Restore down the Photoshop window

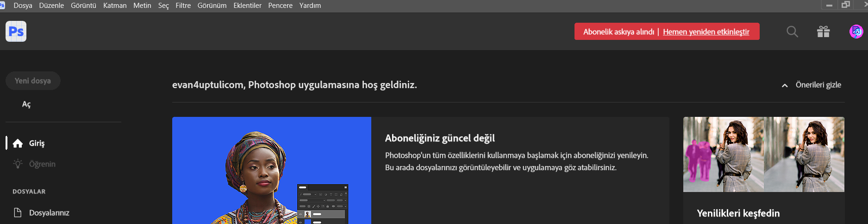(846, 5)
